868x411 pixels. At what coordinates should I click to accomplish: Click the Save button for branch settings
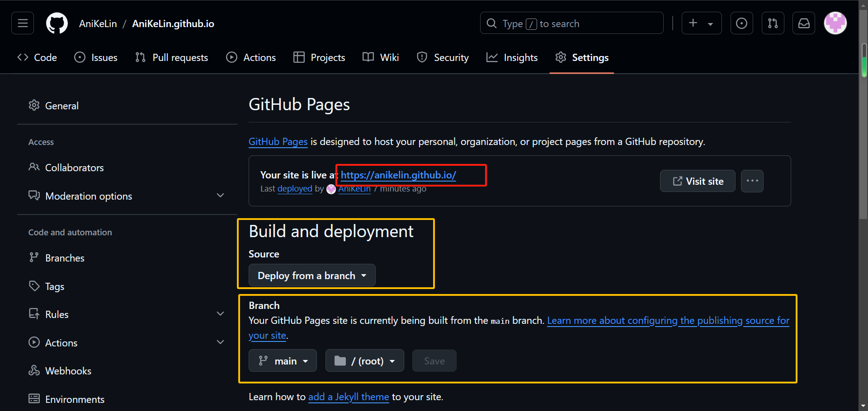pyautogui.click(x=434, y=361)
